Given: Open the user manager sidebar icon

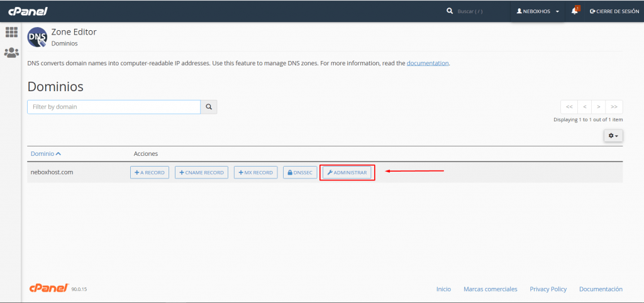Looking at the screenshot, I should click(11, 53).
